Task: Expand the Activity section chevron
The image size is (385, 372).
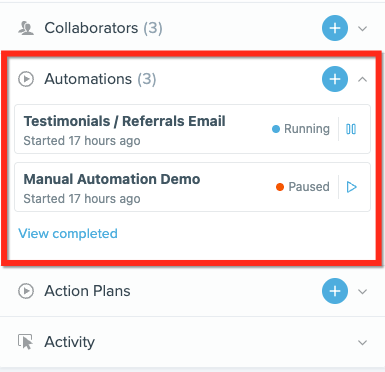Action: [362, 343]
